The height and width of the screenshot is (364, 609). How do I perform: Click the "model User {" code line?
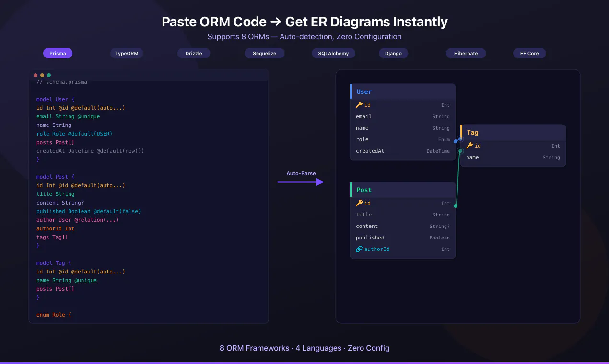tap(56, 99)
